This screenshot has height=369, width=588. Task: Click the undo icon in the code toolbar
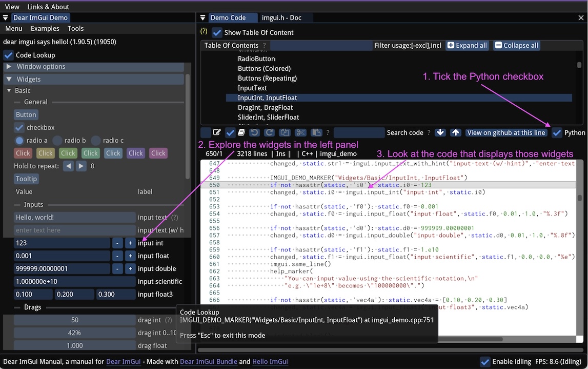coord(255,132)
